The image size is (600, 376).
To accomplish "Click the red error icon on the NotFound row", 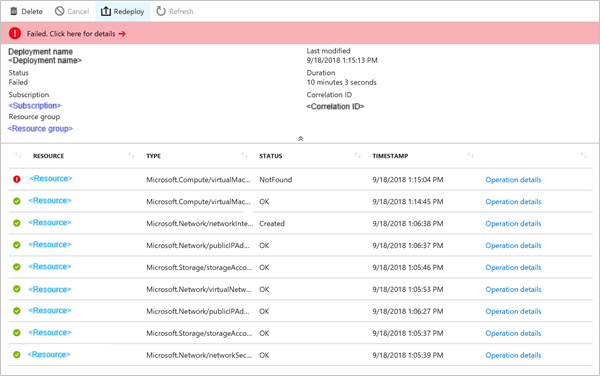I will [x=17, y=179].
